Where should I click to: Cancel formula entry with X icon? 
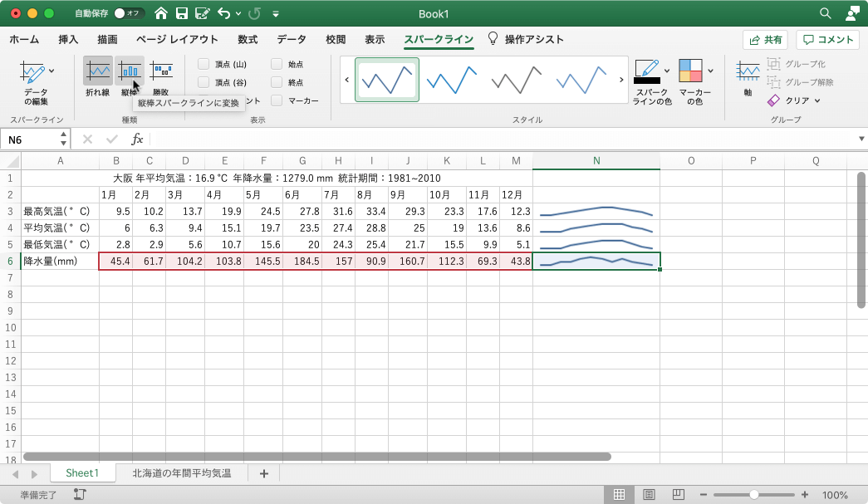[87, 139]
